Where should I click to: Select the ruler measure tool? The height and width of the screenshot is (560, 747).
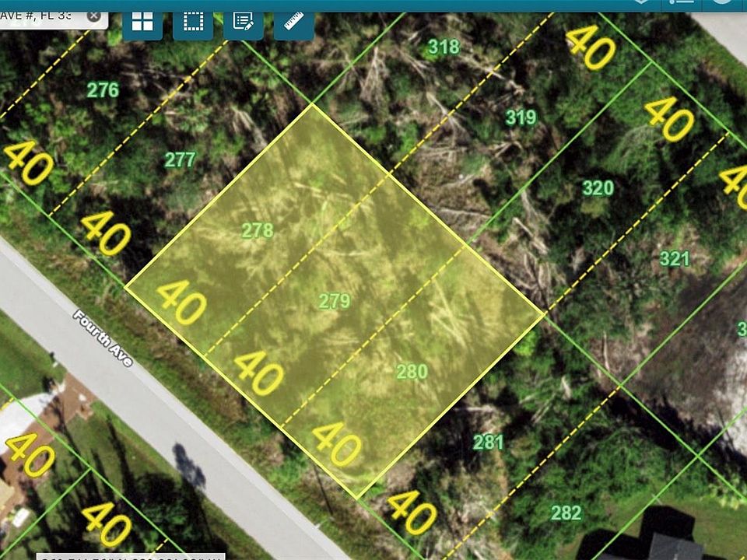click(x=294, y=22)
